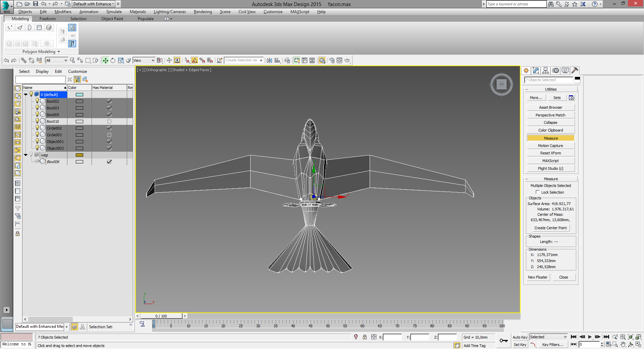Select the Uniform Scale tool
This screenshot has width=644, height=349.
[121, 60]
